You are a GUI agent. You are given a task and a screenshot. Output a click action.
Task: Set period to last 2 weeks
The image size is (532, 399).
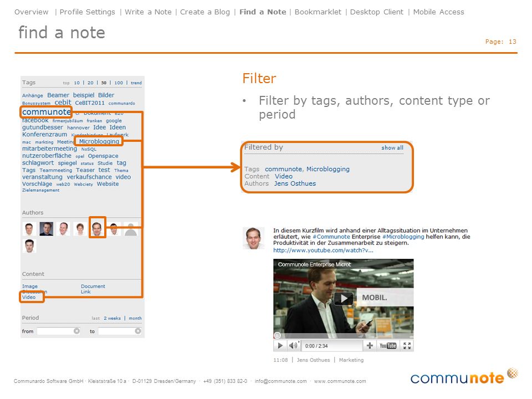coord(112,318)
